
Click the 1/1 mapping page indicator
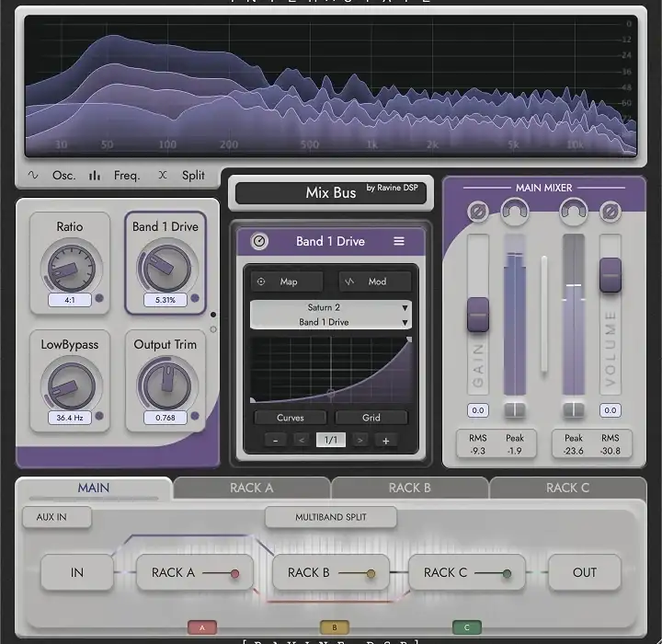click(331, 440)
